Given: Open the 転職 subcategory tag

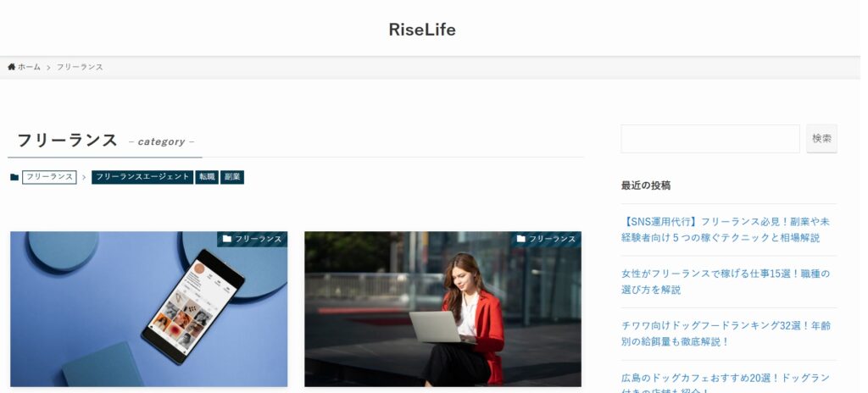Looking at the screenshot, I should coord(207,177).
